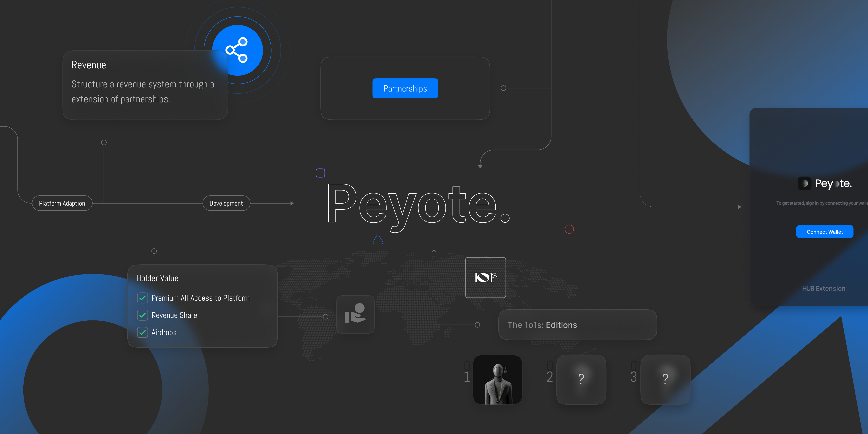
Task: Click the red outlined circle shape
Action: coord(569,229)
